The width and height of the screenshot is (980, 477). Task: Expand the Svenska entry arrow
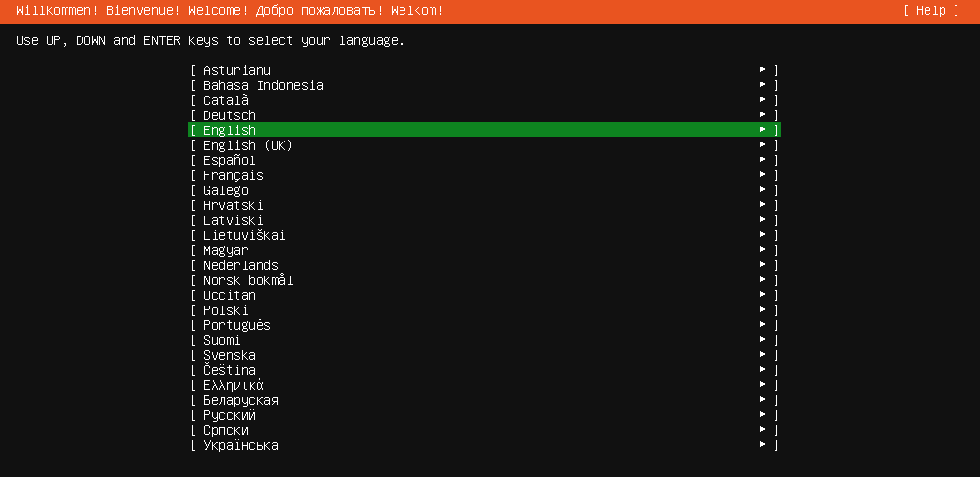(763, 355)
